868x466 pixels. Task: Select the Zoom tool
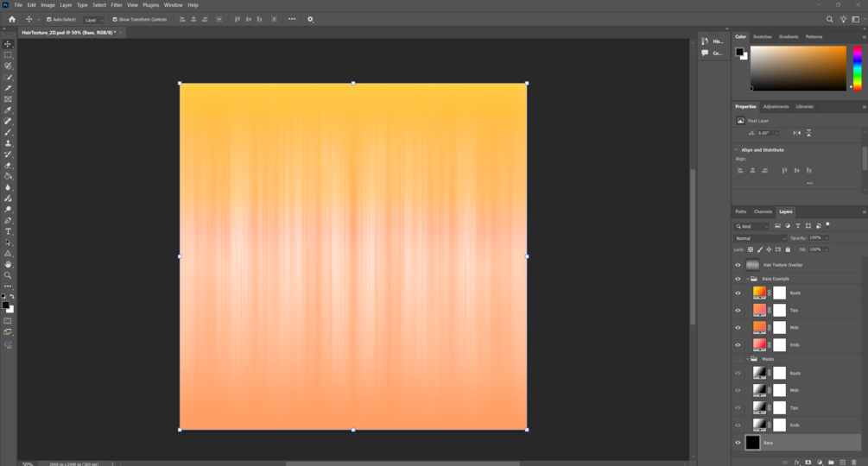tap(8, 275)
